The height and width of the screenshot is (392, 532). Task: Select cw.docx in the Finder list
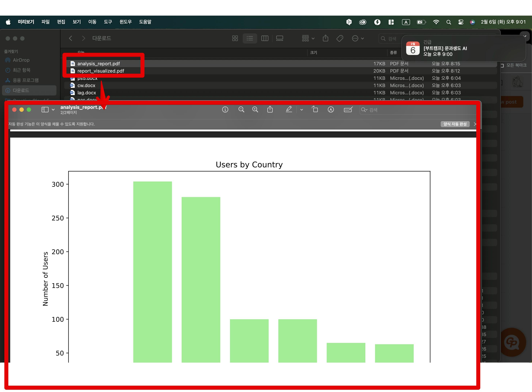point(280,85)
